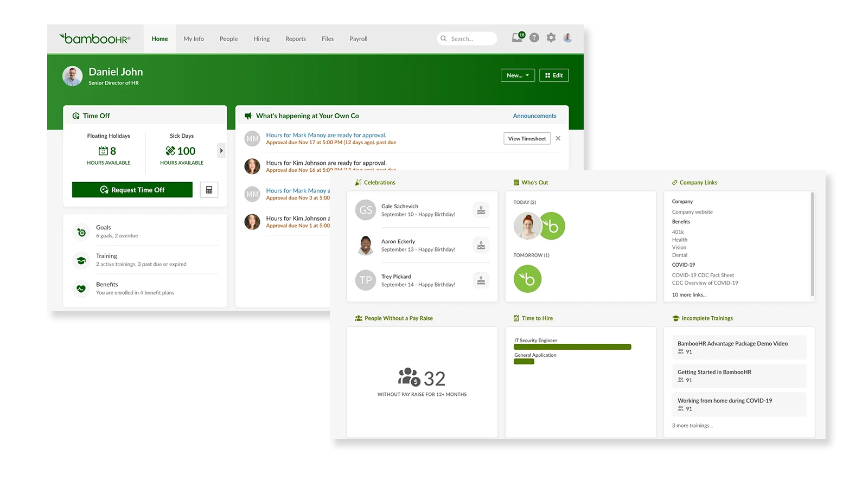Image resolution: width=868 pixels, height=488 pixels.
Task: Open the inbox with 18 notifications
Action: point(517,38)
